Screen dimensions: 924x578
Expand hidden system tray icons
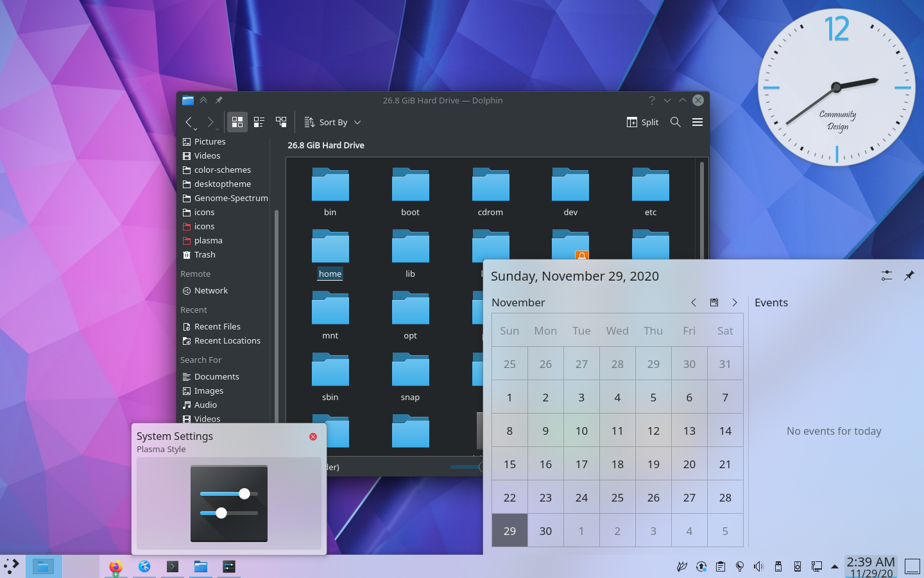pos(835,566)
